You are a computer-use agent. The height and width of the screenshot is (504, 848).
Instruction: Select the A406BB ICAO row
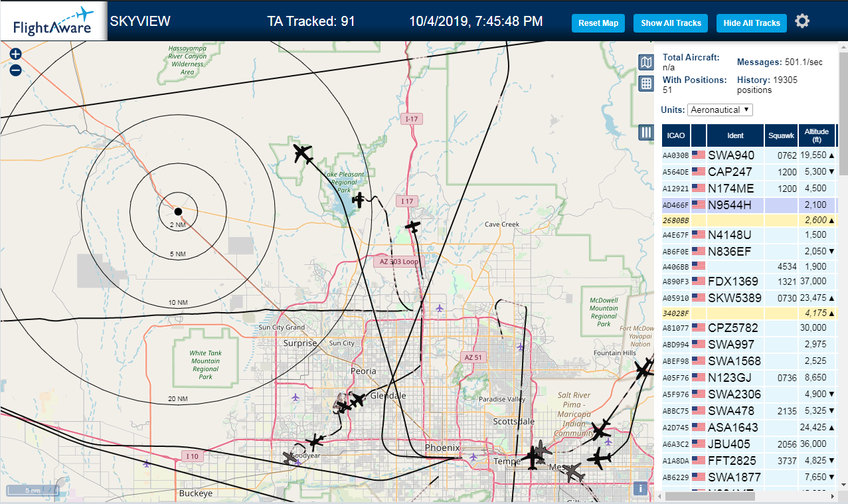(748, 266)
